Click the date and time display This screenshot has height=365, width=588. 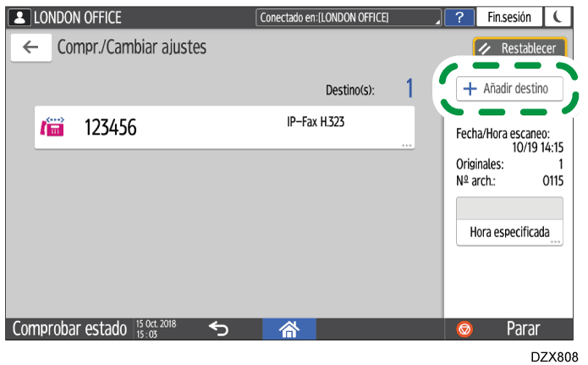click(x=156, y=329)
